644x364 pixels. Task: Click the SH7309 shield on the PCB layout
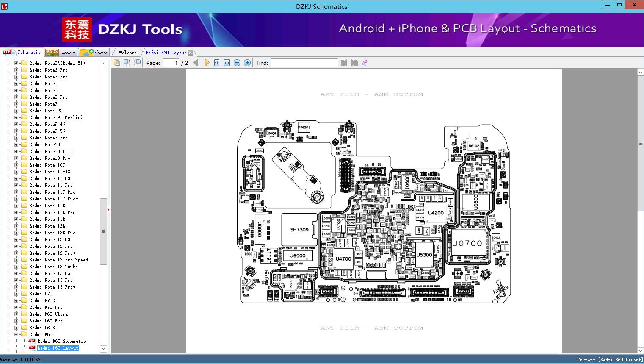(299, 230)
